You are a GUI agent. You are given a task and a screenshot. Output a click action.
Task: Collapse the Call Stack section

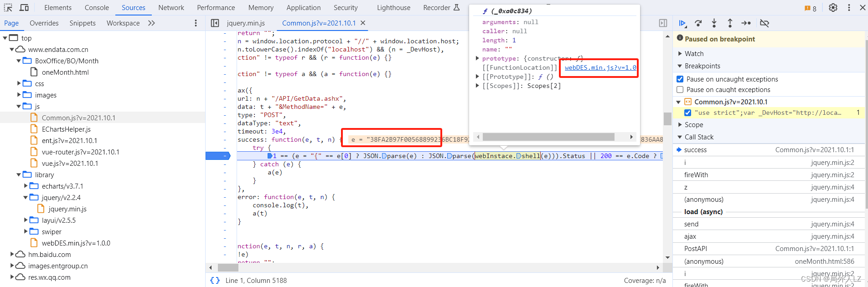(x=680, y=137)
